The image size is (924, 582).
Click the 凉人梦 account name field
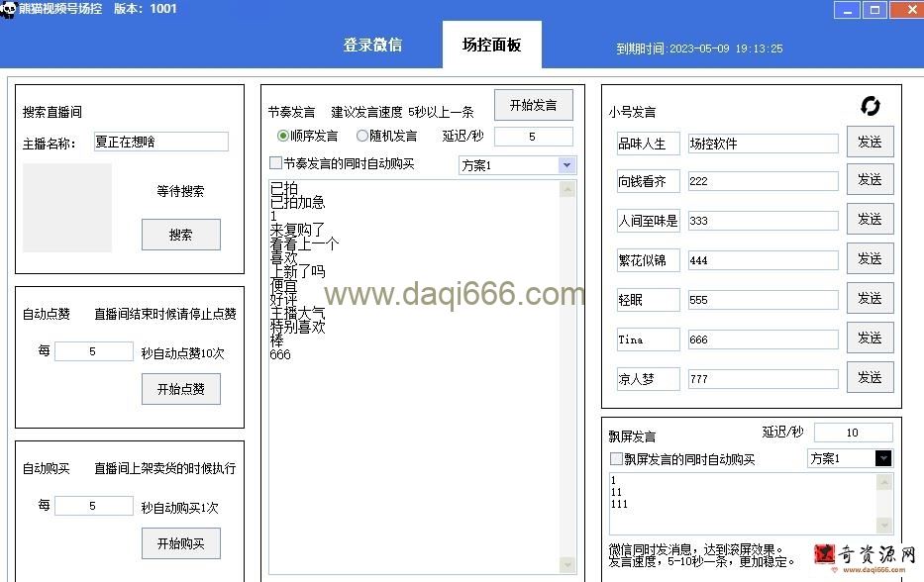point(649,379)
